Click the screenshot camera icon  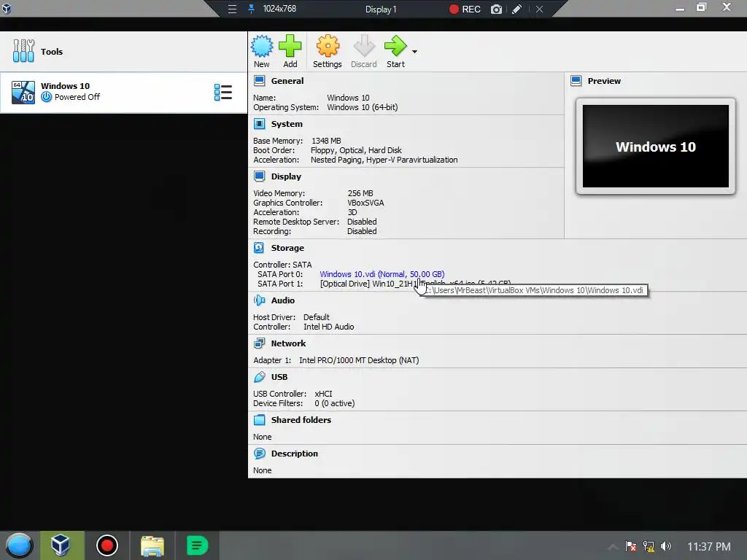[496, 9]
